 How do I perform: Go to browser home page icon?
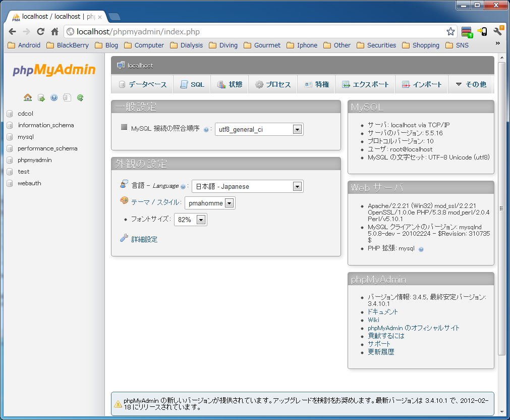point(54,32)
